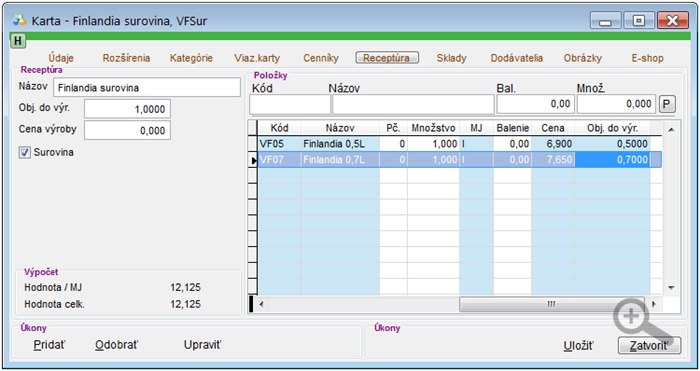Toggle the Surovina checkbox

point(25,153)
